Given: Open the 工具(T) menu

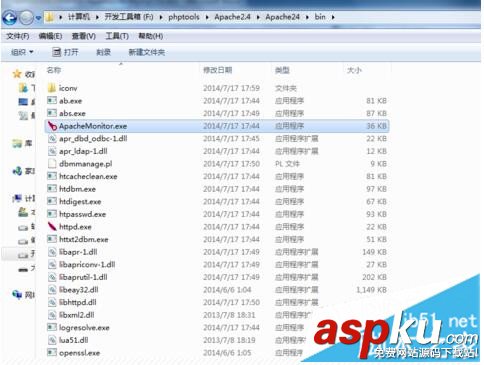Looking at the screenshot, I should (117, 36).
